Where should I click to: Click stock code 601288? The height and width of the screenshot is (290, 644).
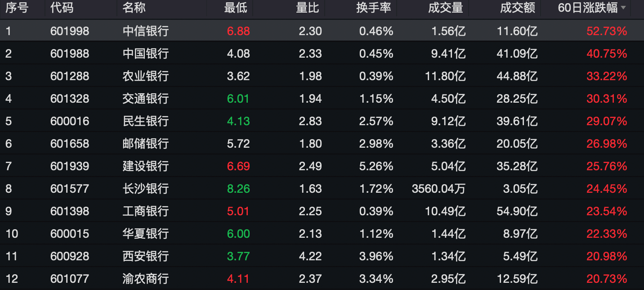(70, 76)
